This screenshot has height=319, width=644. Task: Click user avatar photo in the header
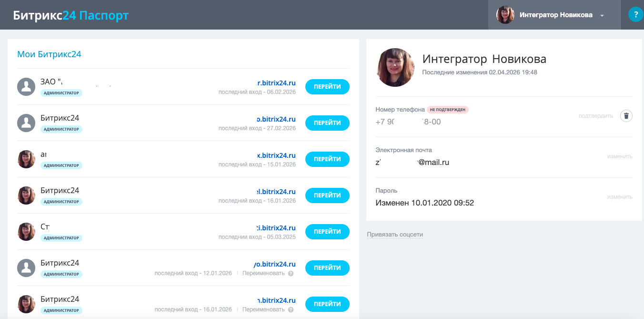tap(505, 15)
